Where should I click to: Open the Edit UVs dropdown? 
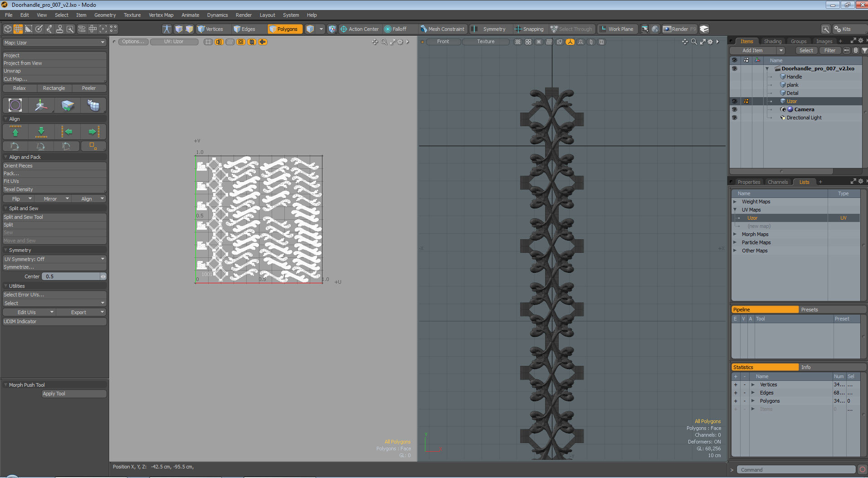tap(29, 312)
